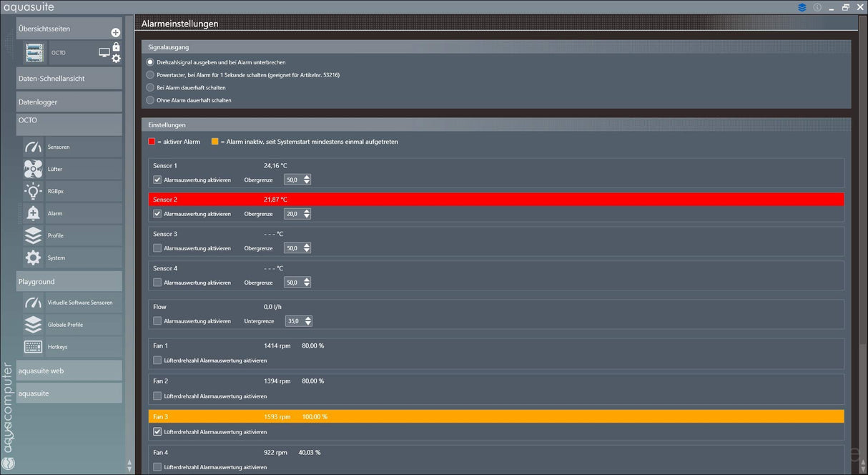This screenshot has height=475, width=868.
Task: Open the RGBpx light bulb icon
Action: tap(33, 191)
